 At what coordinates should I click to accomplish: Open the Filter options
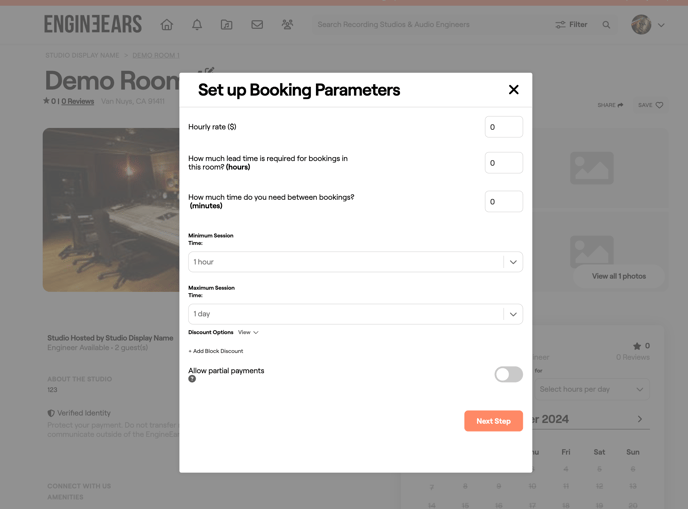[x=571, y=24]
